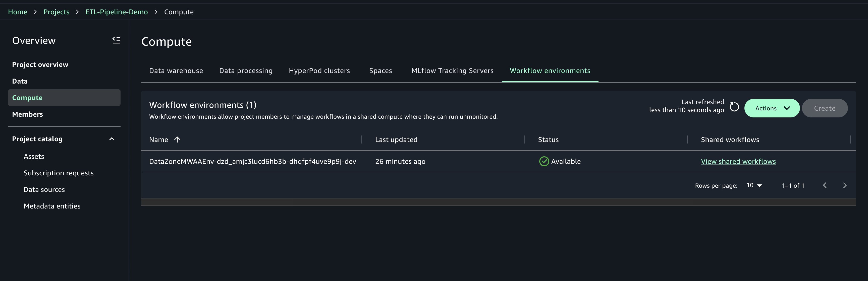
Task: Select Members in the sidebar
Action: pyautogui.click(x=27, y=114)
